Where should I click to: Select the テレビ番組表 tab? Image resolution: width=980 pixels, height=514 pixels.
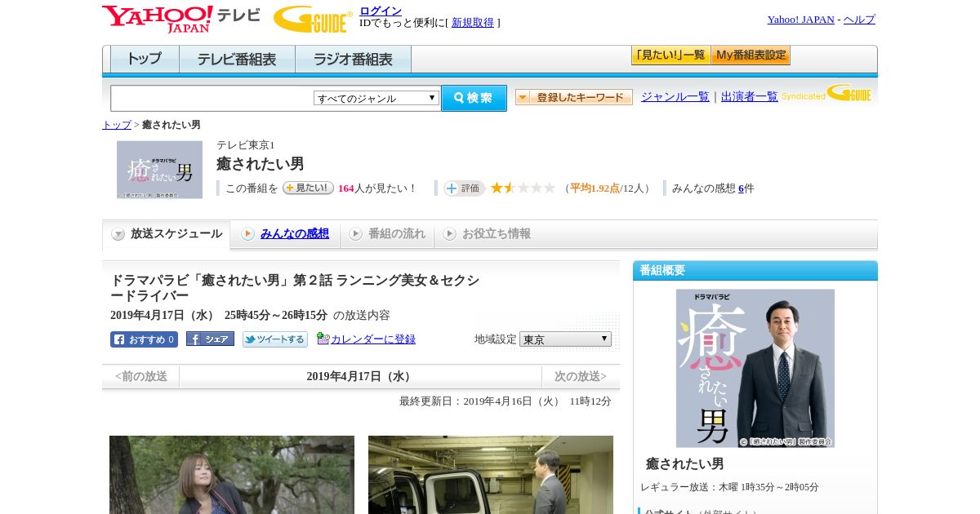[x=237, y=60]
